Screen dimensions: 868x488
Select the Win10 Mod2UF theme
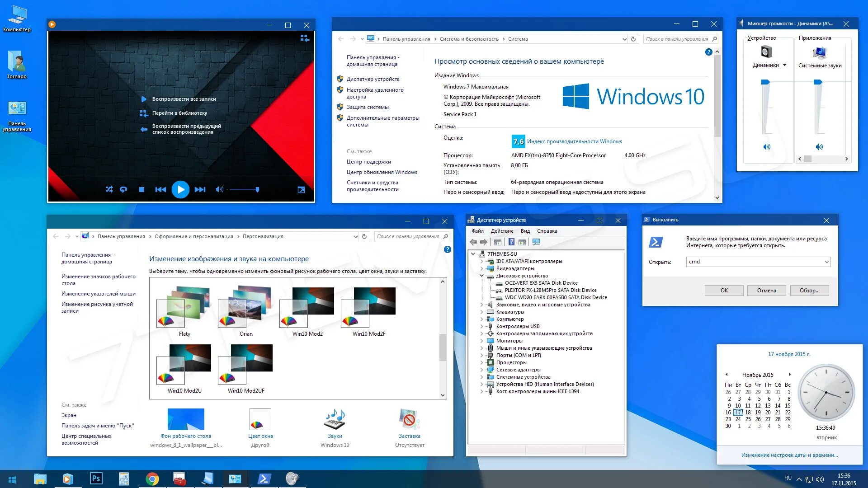coord(246,369)
